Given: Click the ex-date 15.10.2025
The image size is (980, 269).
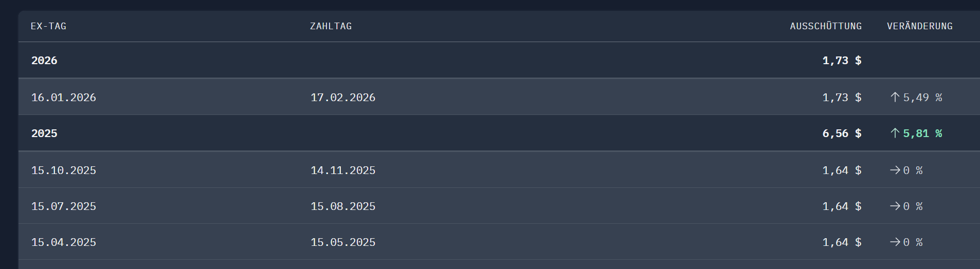Looking at the screenshot, I should pos(64,170).
